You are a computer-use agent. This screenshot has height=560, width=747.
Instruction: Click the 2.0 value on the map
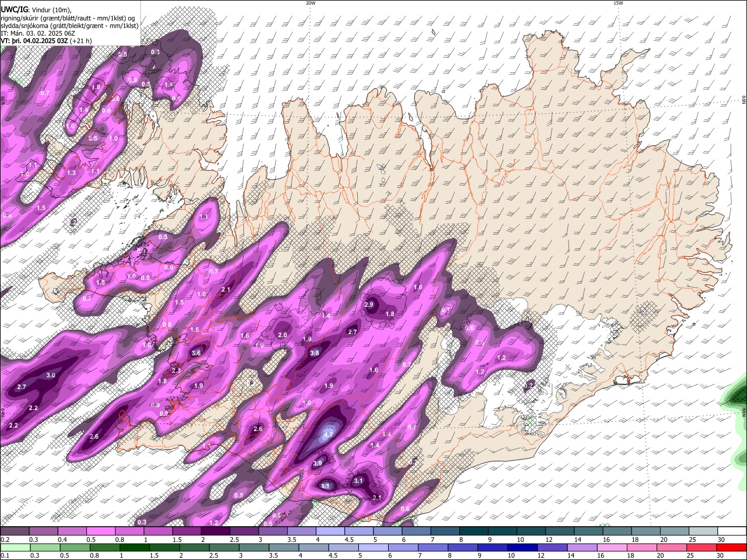click(x=282, y=335)
